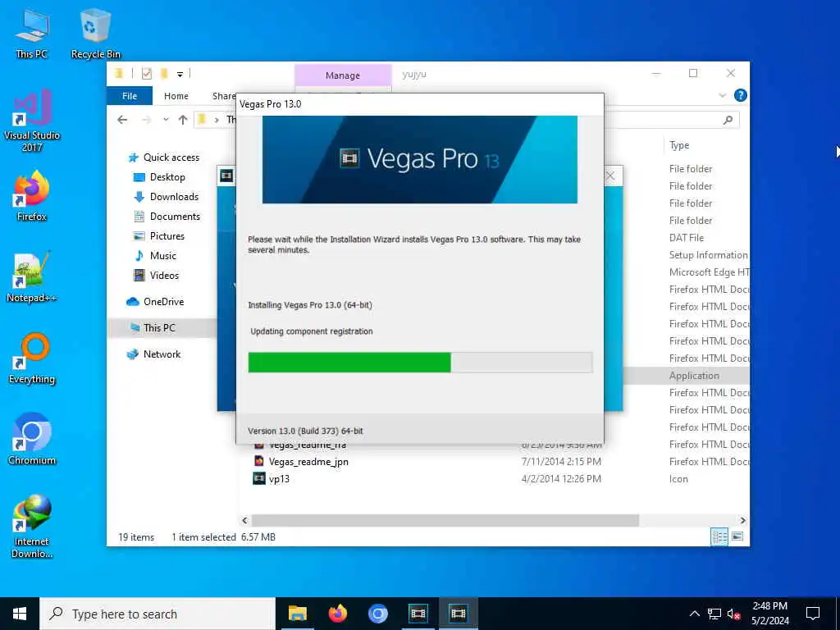Viewport: 840px width, 630px height.
Task: Switch to first Vegas installer taskbar icon
Action: click(418, 614)
